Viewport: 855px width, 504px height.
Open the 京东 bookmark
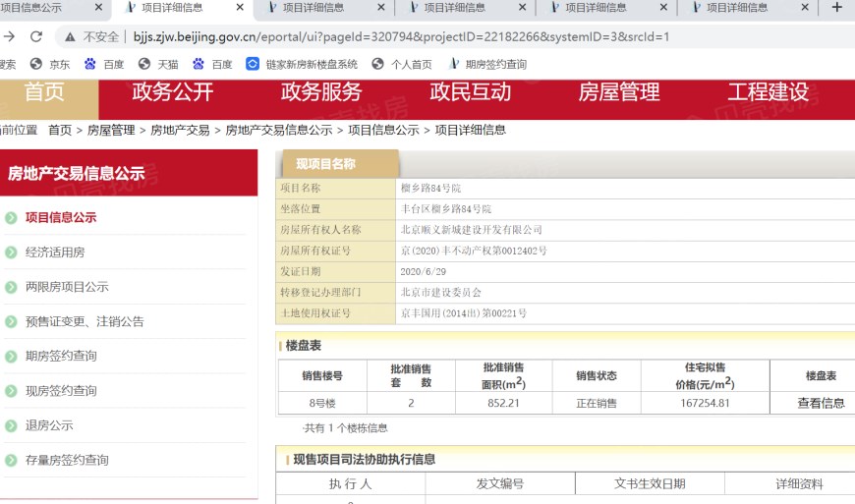tap(51, 64)
